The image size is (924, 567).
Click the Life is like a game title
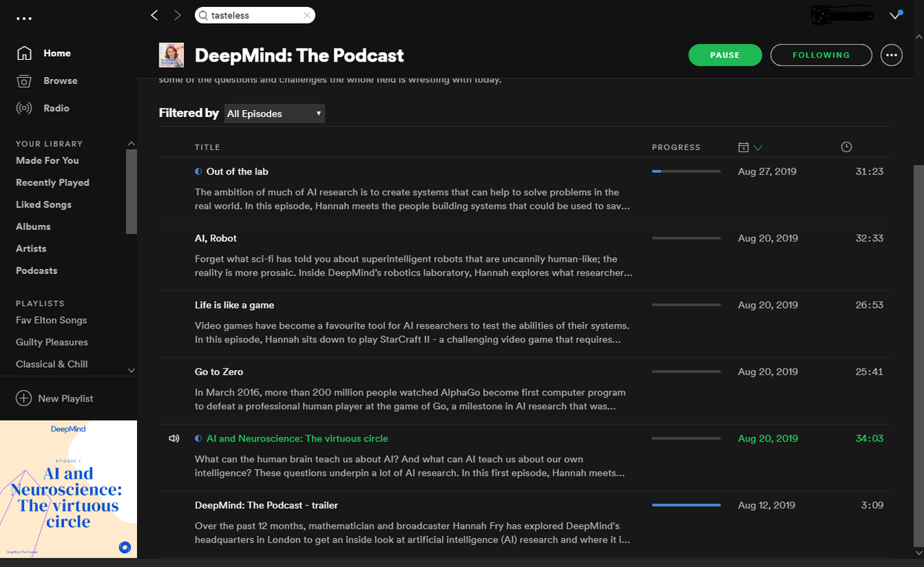coord(234,305)
